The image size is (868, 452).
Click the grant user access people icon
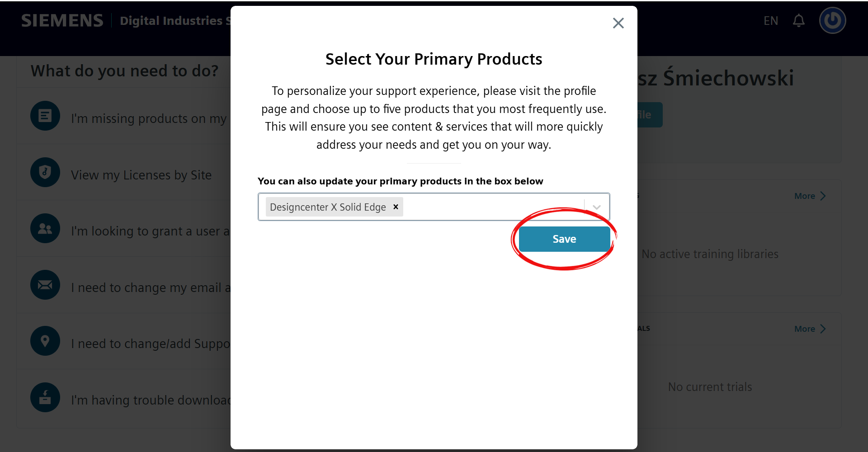pos(45,228)
